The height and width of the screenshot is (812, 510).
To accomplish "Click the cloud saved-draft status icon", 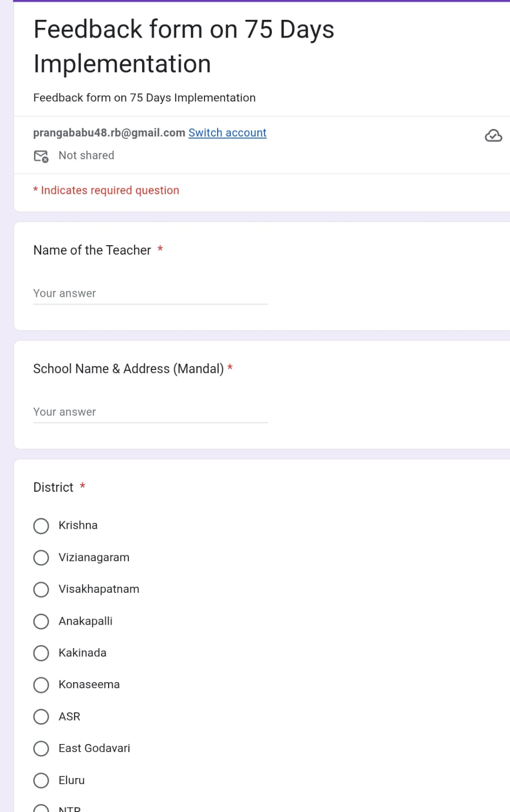I will [x=493, y=136].
